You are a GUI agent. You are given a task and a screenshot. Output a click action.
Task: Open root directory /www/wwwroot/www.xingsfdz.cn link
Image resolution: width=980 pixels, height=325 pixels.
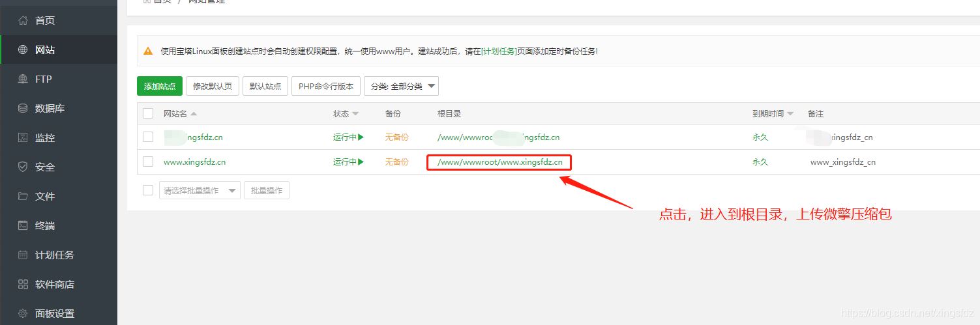click(x=499, y=162)
